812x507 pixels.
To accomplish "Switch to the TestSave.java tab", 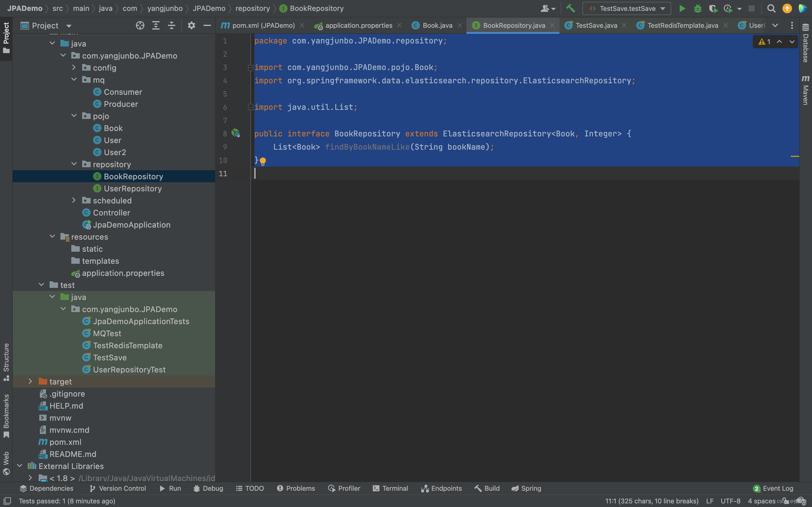I will 596,24.
